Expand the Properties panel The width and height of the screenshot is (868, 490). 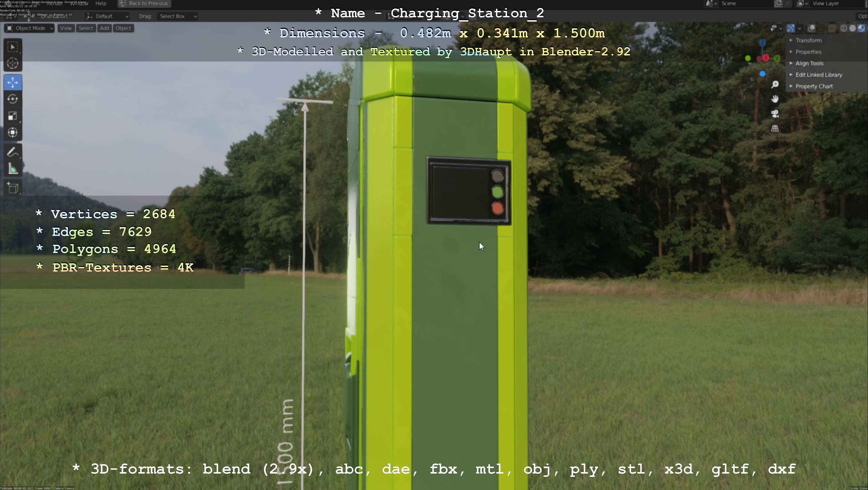809,52
